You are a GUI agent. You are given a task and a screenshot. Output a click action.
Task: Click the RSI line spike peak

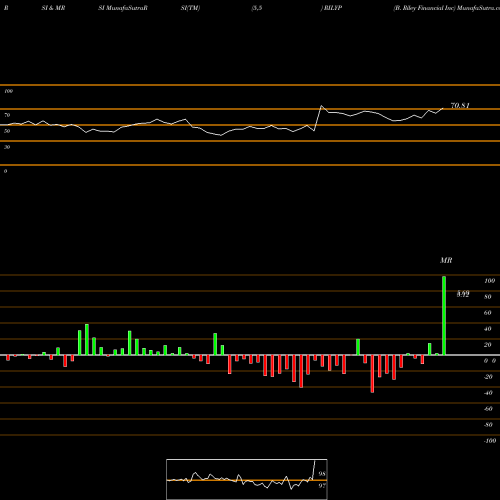tap(321, 106)
